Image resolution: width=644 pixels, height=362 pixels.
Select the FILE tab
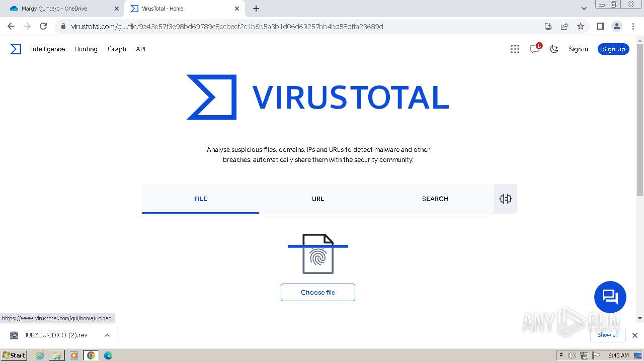[x=200, y=199]
